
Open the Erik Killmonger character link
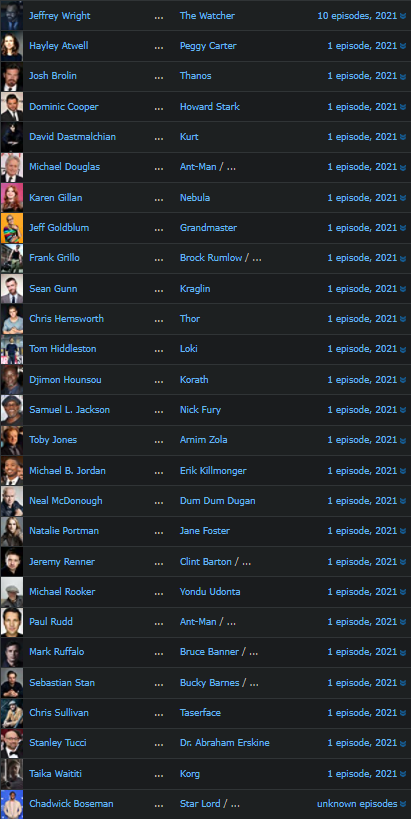tap(213, 471)
